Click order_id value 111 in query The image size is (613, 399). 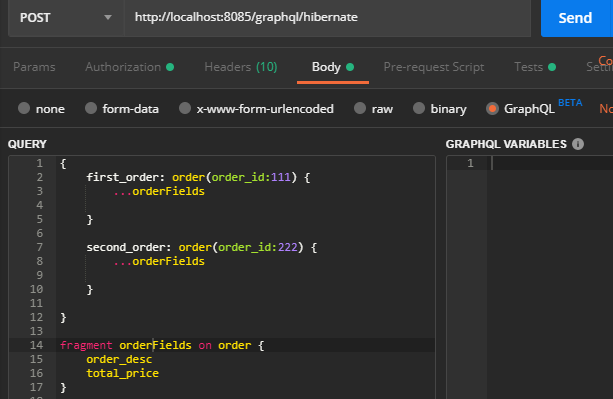point(281,177)
